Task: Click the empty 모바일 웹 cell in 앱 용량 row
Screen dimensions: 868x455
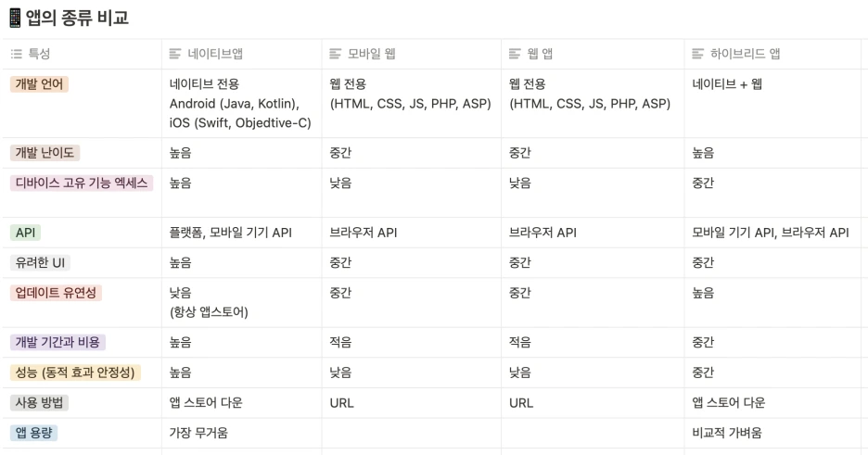Action: (x=412, y=433)
